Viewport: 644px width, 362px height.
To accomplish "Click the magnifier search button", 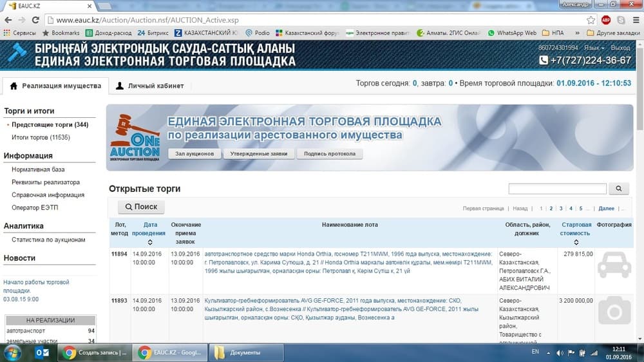I will [618, 189].
